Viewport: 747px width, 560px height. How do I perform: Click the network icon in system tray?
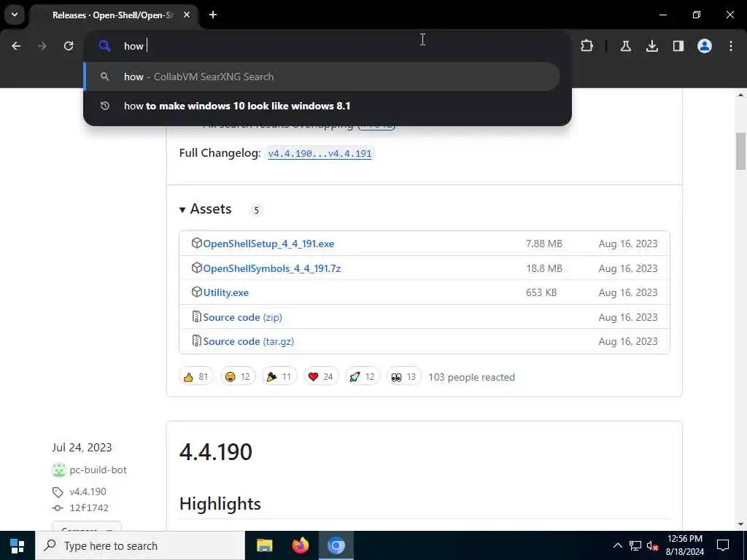[x=635, y=545]
